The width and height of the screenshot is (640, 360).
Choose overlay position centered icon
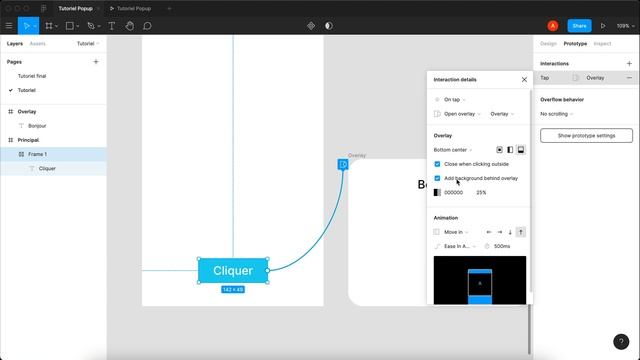499,150
